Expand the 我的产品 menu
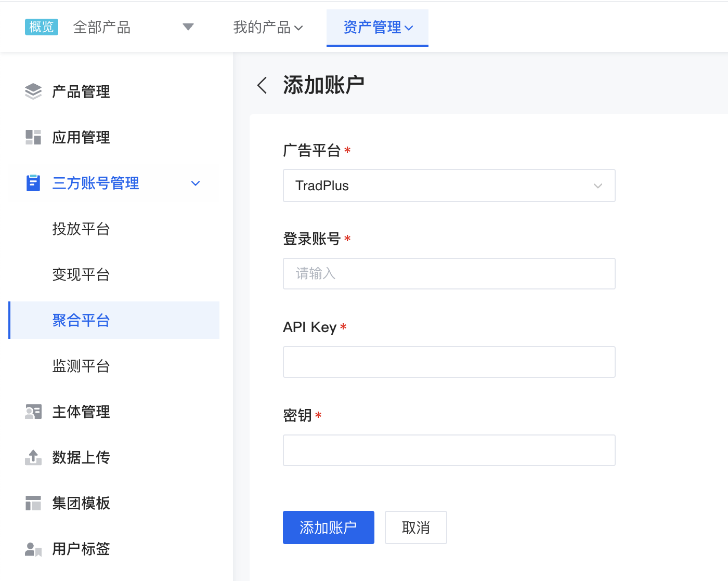Screen dimensions: 728x581 [268, 28]
